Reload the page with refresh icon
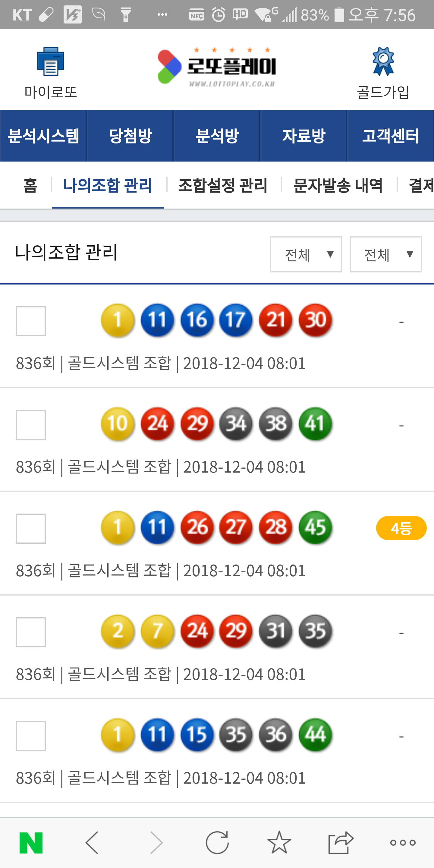 [217, 842]
